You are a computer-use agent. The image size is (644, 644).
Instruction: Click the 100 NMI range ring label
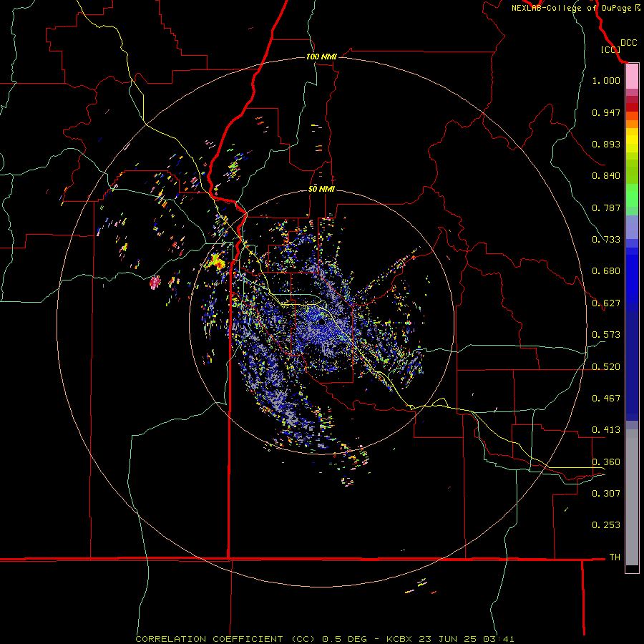pos(321,57)
